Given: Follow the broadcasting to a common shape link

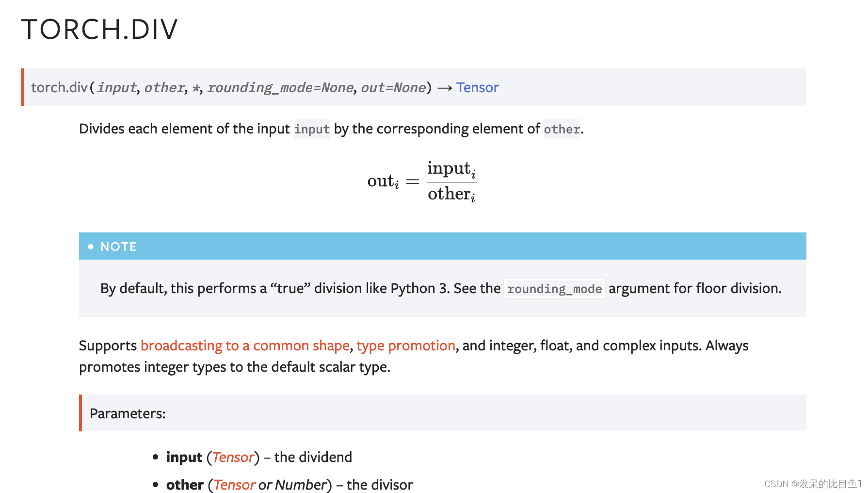Looking at the screenshot, I should coord(245,345).
